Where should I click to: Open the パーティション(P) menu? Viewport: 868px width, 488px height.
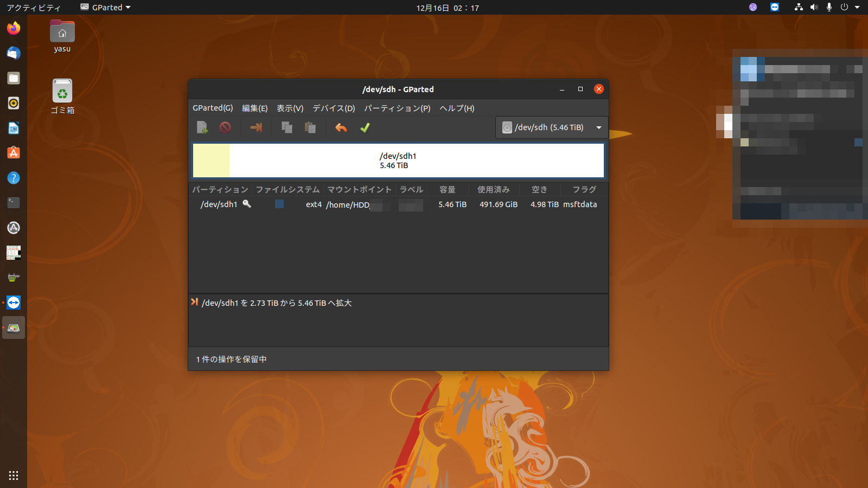click(x=397, y=108)
